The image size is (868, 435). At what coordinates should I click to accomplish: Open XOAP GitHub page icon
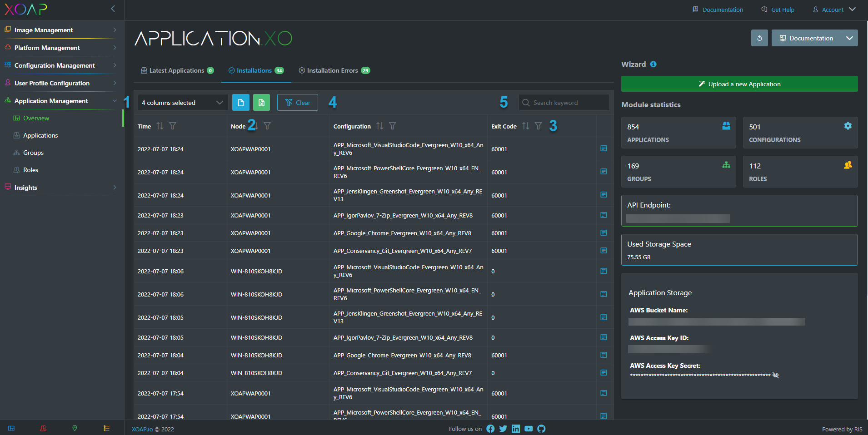[x=541, y=429]
